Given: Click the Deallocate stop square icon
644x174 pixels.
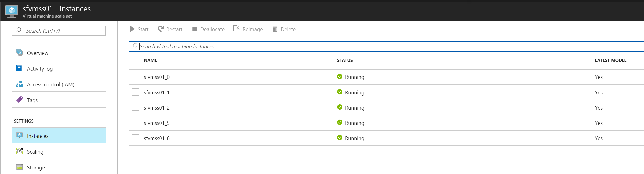Looking at the screenshot, I should click(x=194, y=29).
